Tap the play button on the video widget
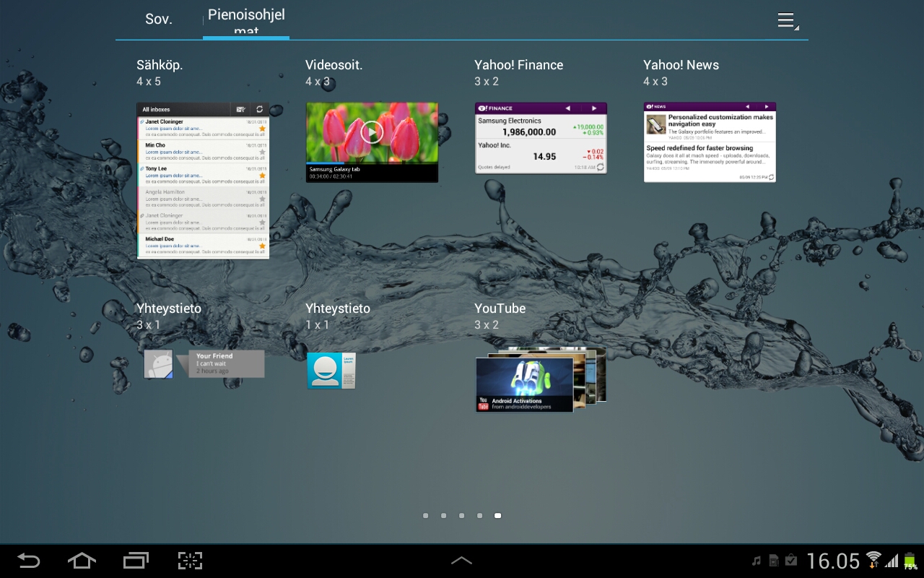 (x=372, y=132)
